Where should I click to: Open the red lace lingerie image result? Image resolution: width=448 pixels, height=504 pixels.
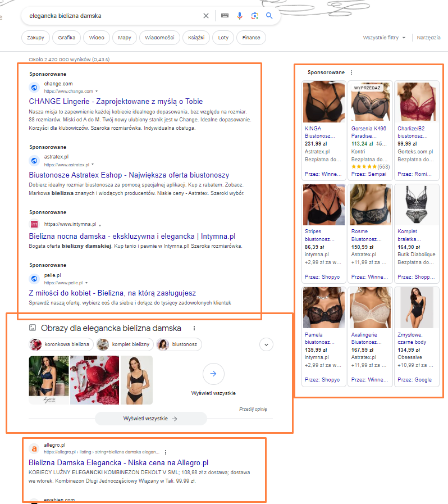pyautogui.click(x=94, y=380)
